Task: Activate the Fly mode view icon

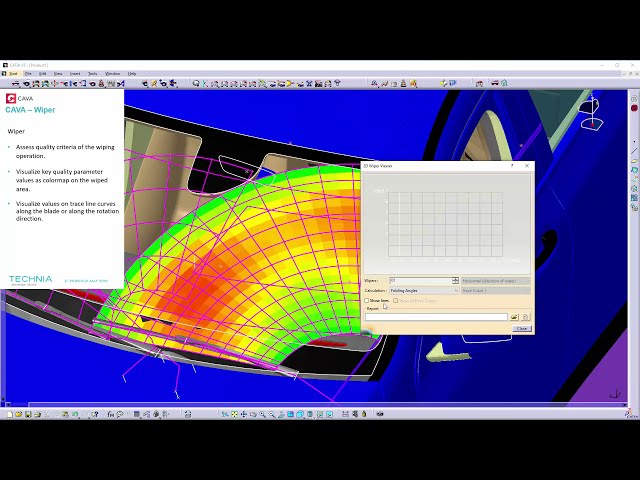Action: pos(224,414)
